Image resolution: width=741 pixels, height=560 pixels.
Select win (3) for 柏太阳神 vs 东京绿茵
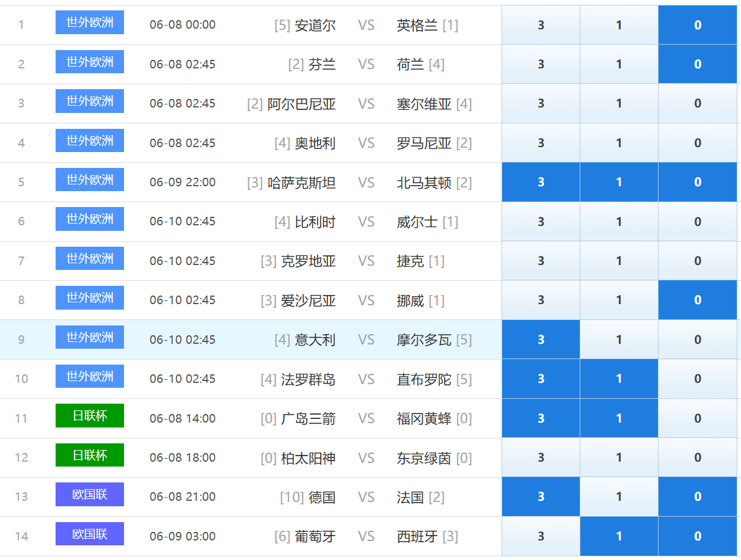541,457
